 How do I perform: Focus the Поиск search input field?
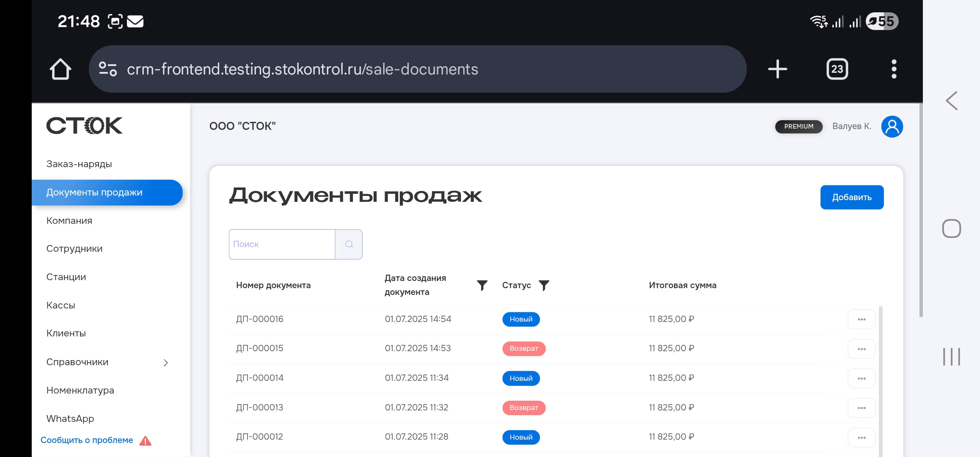point(282,244)
